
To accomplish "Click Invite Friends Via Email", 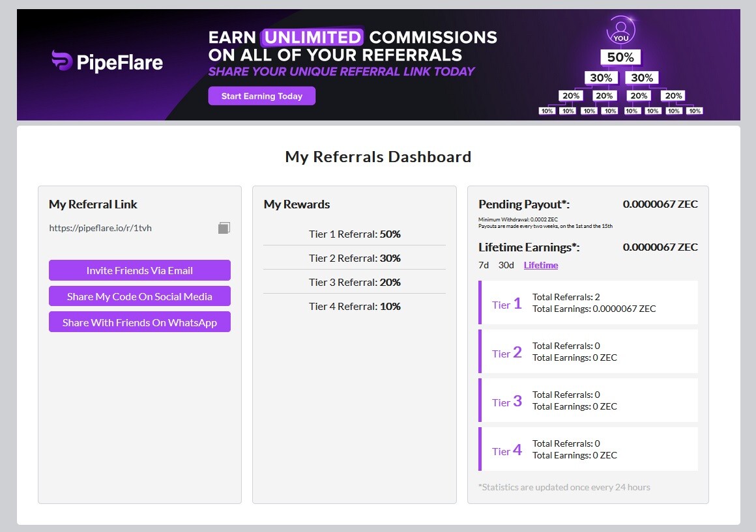I will coord(140,270).
